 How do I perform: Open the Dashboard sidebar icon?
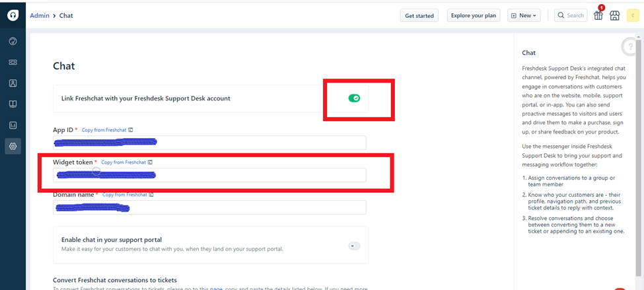coord(13,41)
